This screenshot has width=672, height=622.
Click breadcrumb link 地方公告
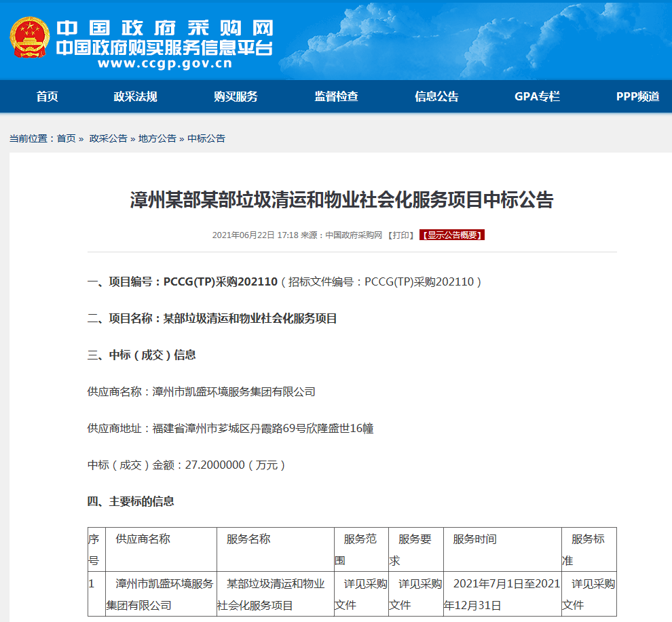pyautogui.click(x=157, y=138)
